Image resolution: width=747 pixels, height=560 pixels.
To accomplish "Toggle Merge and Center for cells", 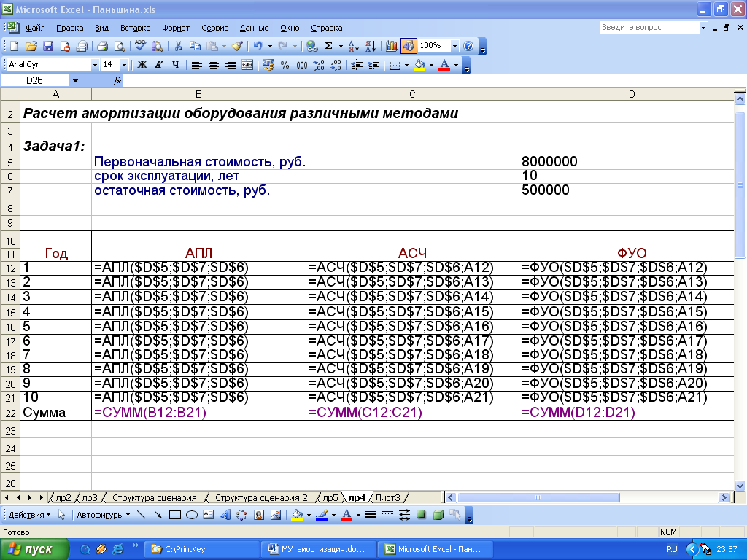I will (x=247, y=65).
